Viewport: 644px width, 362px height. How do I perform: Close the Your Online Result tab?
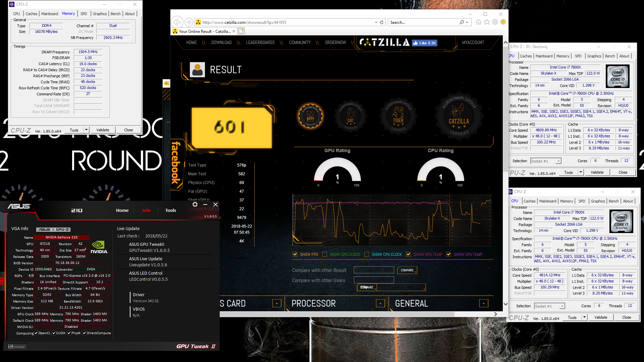click(x=234, y=31)
